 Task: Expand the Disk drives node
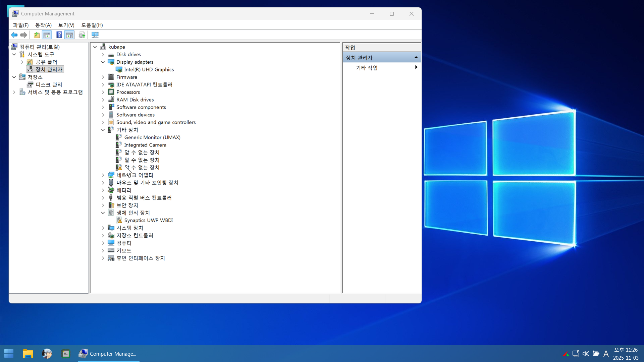click(103, 55)
